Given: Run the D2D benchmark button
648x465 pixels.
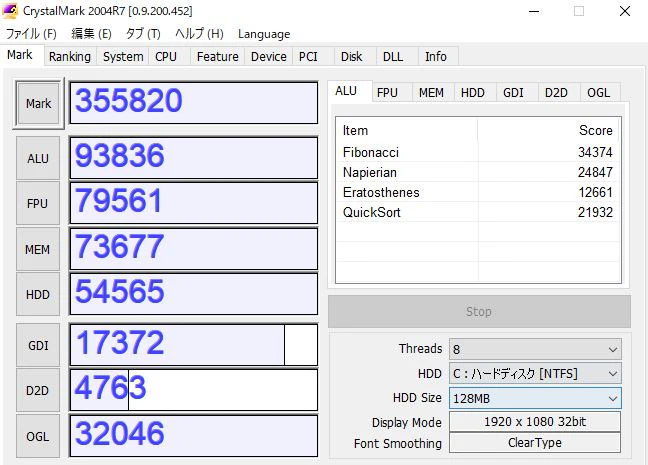Looking at the screenshot, I should pyautogui.click(x=38, y=391).
